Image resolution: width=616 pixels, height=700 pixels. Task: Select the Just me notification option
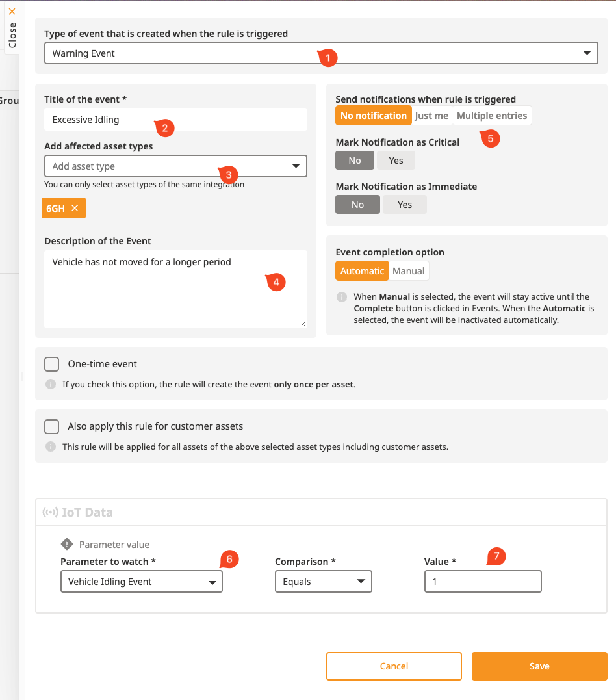click(x=431, y=116)
